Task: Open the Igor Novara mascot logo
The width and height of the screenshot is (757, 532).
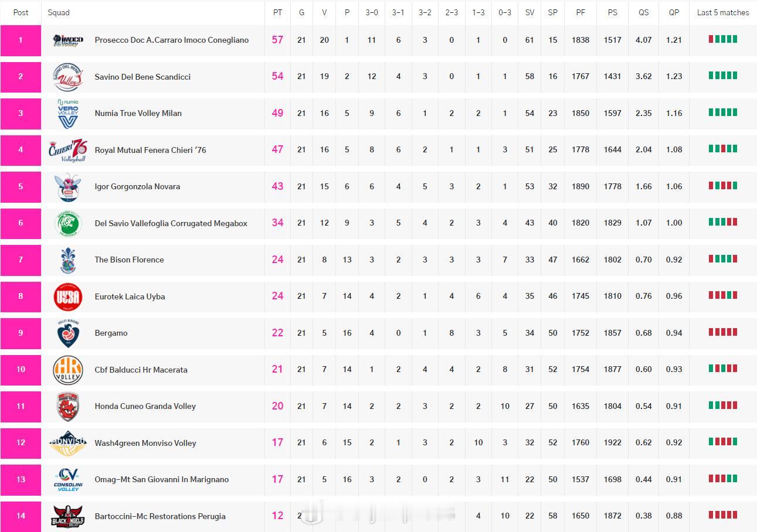Action: [68, 186]
